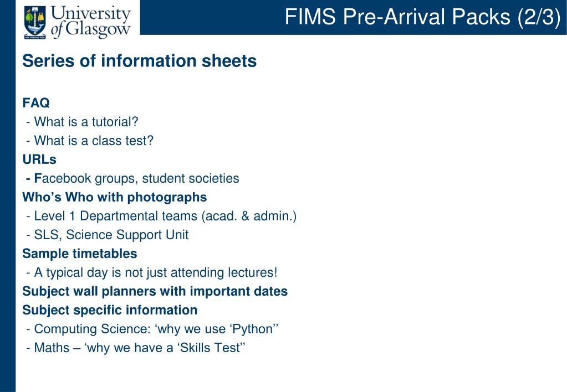This screenshot has height=392, width=567.
Task: Select the Sample timetables heading
Action: point(80,254)
